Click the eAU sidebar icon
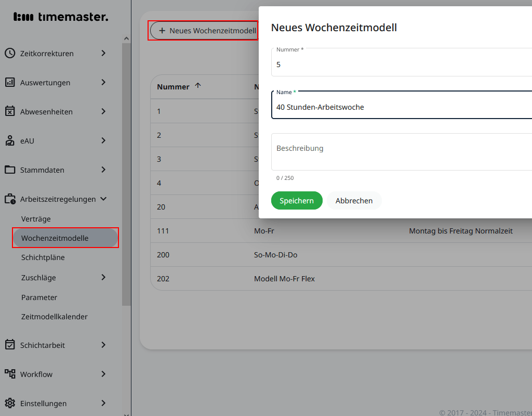The image size is (532, 416). point(10,140)
